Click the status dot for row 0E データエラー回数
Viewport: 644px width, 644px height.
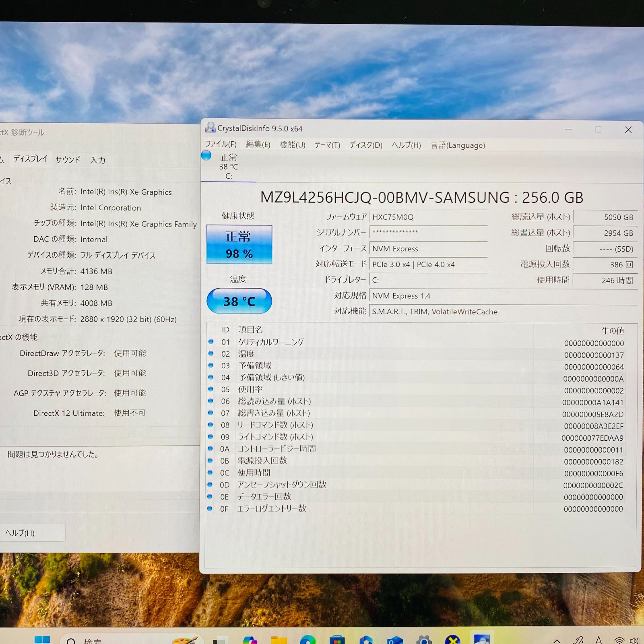(x=210, y=497)
